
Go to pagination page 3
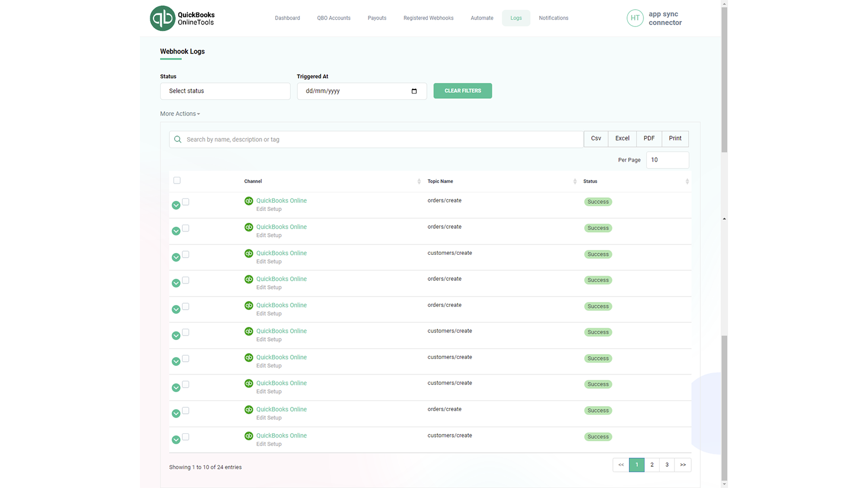667,465
